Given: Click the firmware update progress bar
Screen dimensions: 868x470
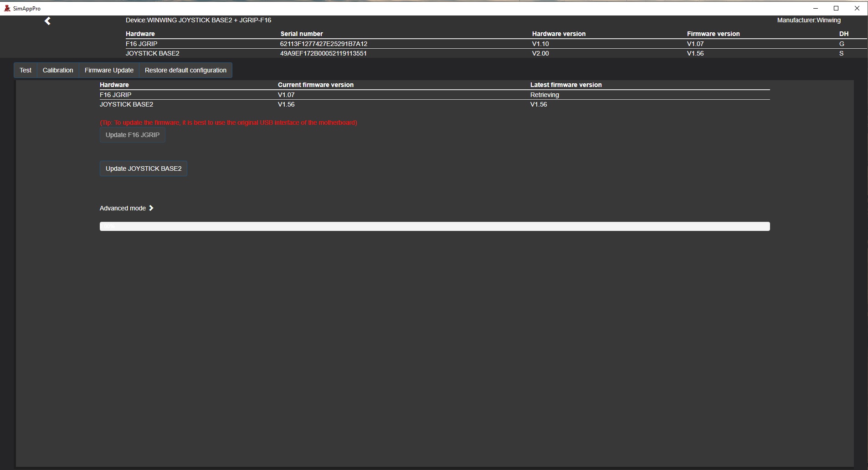Looking at the screenshot, I should 435,226.
